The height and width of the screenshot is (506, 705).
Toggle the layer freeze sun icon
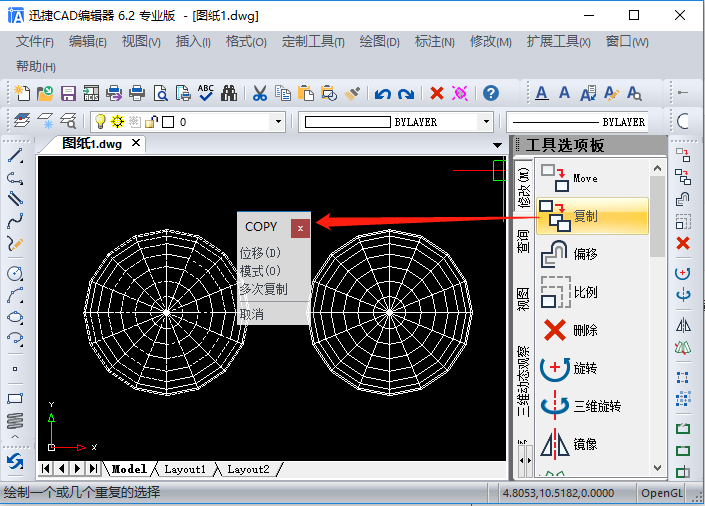(117, 121)
